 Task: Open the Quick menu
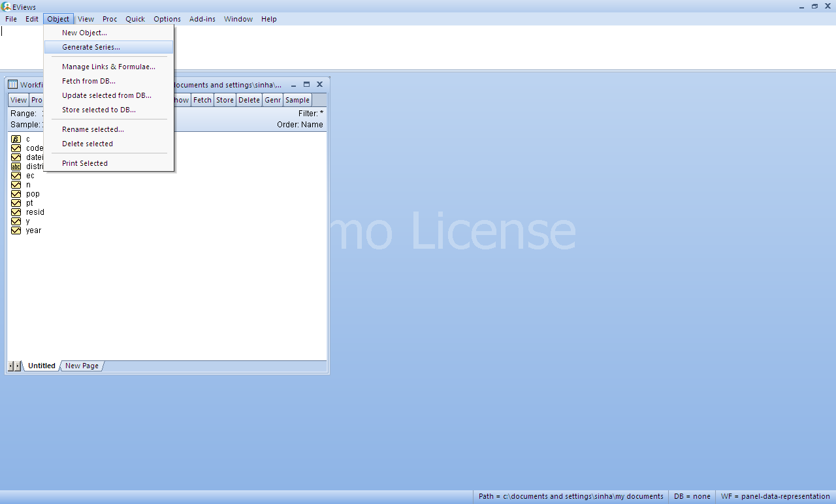point(135,19)
